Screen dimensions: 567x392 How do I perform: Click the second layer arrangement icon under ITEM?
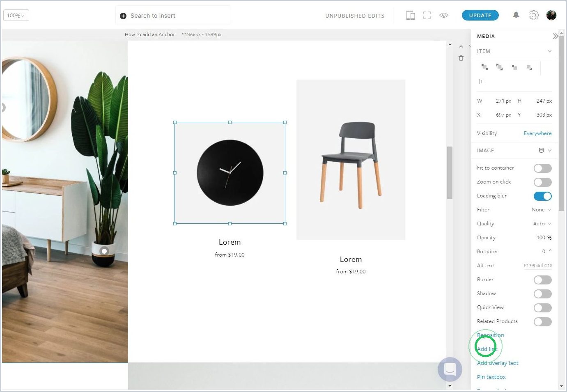(499, 67)
